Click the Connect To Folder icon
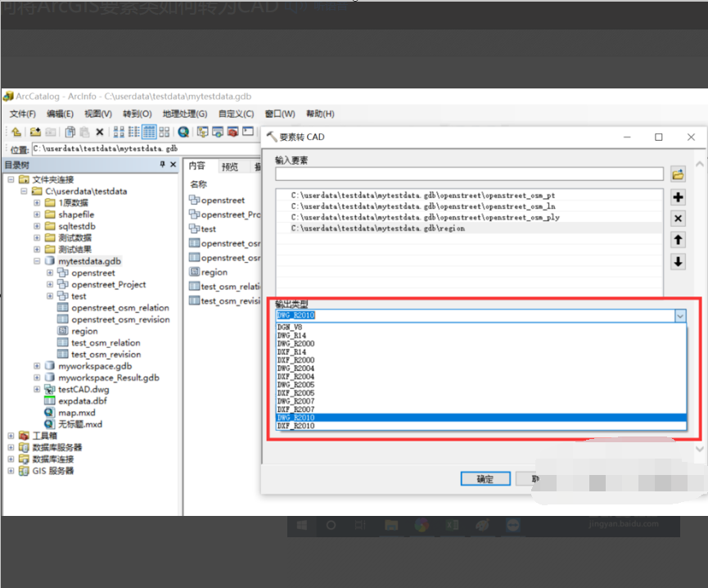Viewport: 708px width, 588px height. [35, 132]
